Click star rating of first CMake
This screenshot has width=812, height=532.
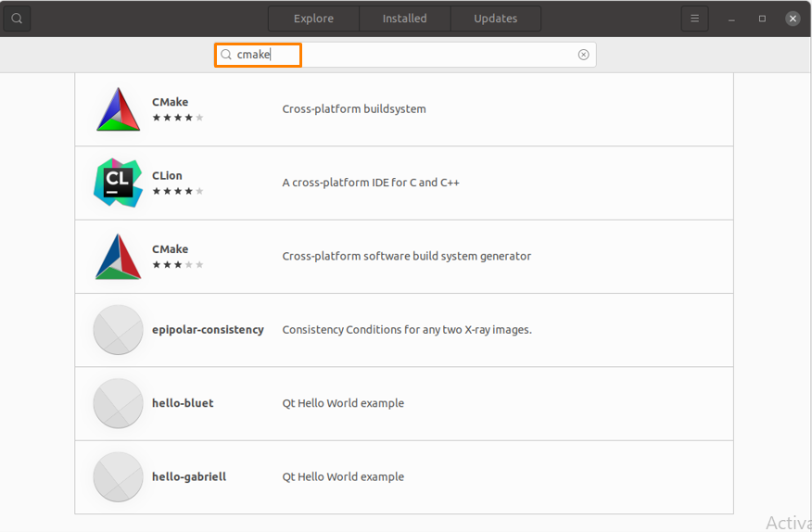tap(178, 118)
